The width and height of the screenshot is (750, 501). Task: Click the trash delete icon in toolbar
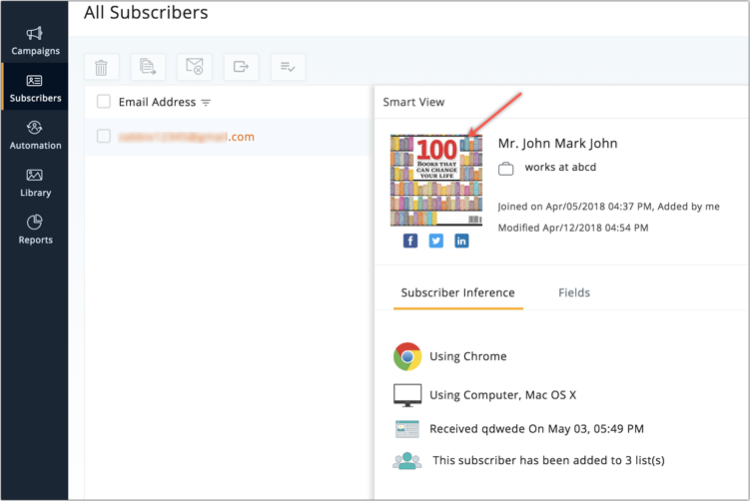click(x=101, y=67)
